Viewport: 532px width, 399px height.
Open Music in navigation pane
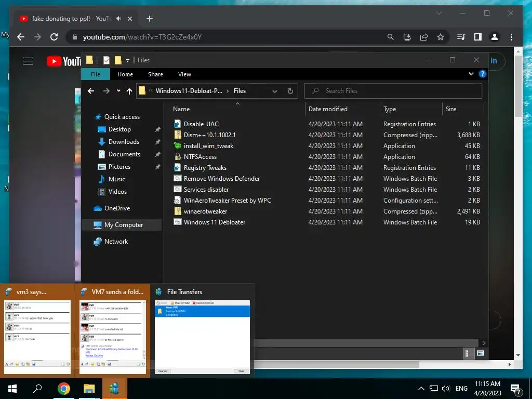116,179
